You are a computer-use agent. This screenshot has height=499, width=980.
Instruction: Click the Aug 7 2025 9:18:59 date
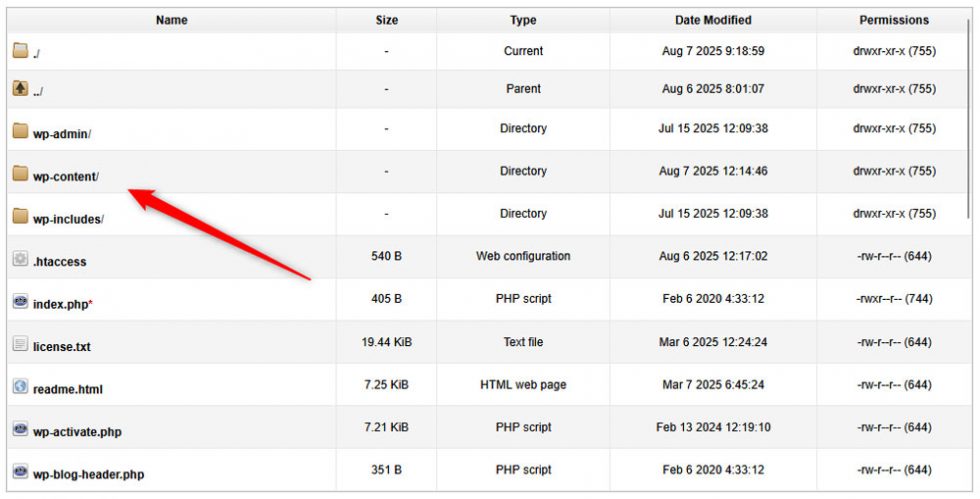(713, 51)
